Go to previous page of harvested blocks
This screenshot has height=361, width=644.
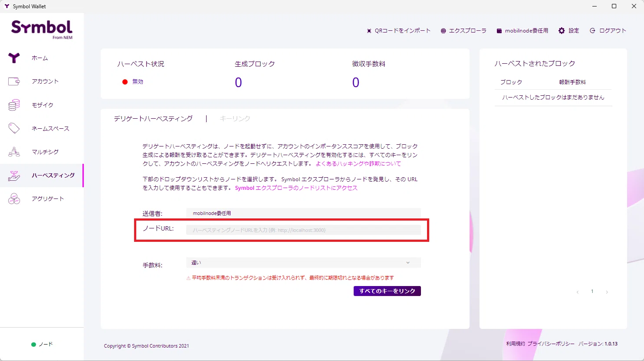[x=578, y=292]
